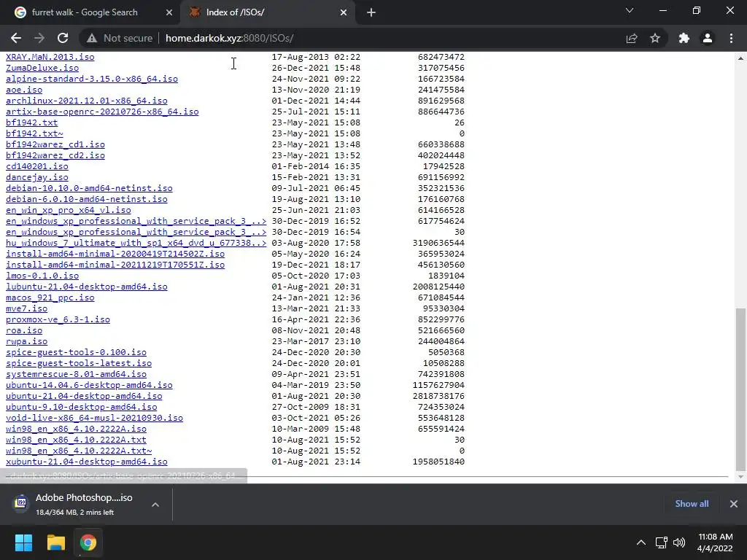Download xubuntu-21.04-desktop-amd64.iso
Screen dimensions: 747x560
87,462
